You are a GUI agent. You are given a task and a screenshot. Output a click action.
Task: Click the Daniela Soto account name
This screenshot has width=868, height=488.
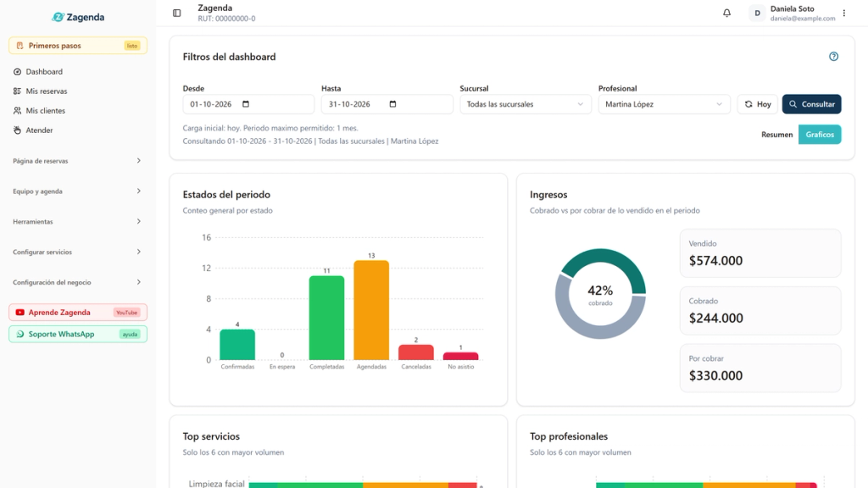coord(793,8)
